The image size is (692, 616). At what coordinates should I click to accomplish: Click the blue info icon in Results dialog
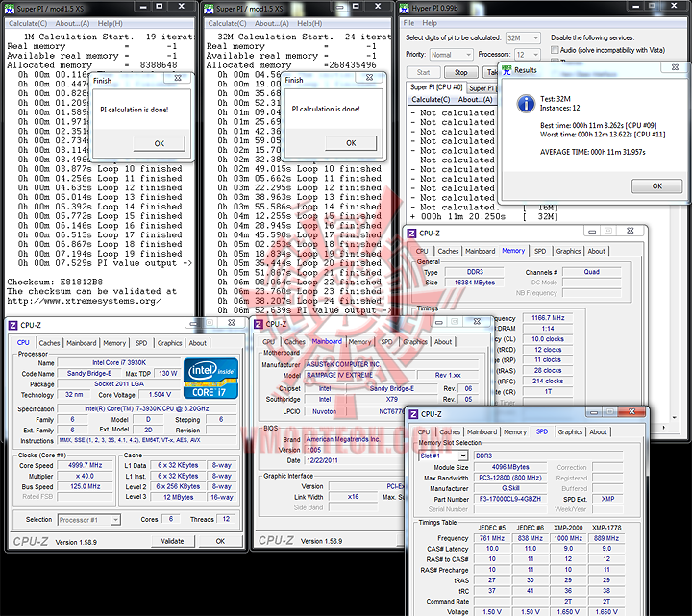click(x=526, y=104)
